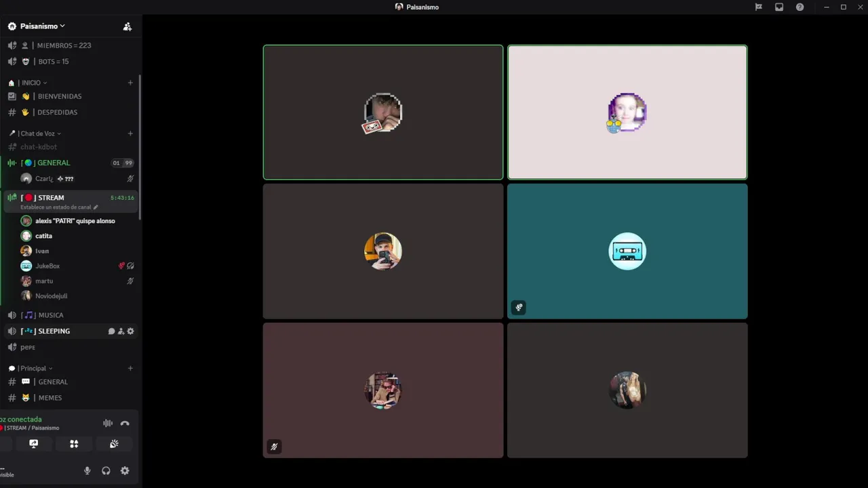
Task: Select the bottom-right participant tile
Action: click(627, 390)
